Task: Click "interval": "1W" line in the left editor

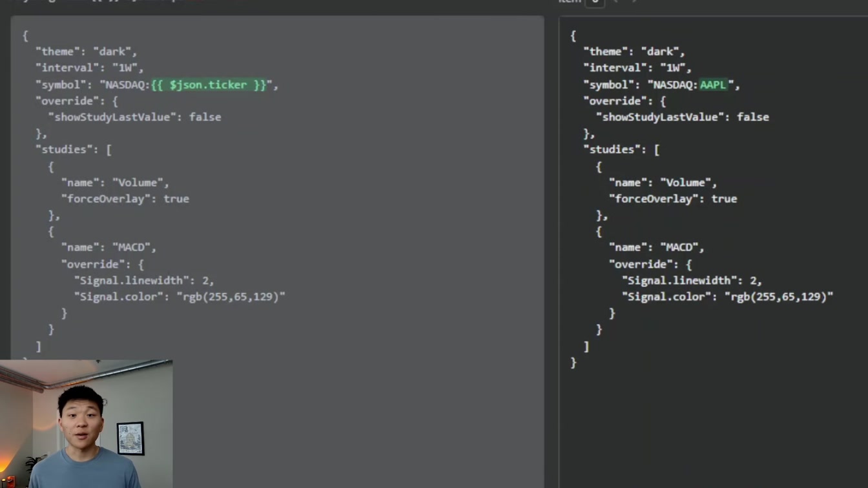Action: click(90, 68)
